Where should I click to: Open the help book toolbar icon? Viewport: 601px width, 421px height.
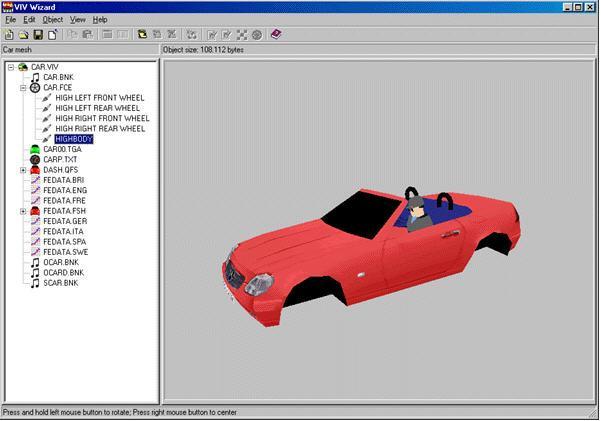tap(275, 34)
